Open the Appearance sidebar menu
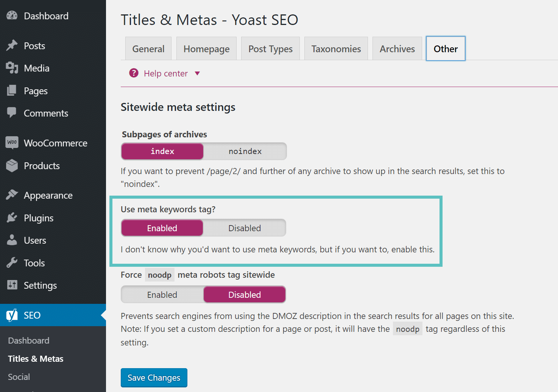Viewport: 558px width, 392px height. pos(48,195)
